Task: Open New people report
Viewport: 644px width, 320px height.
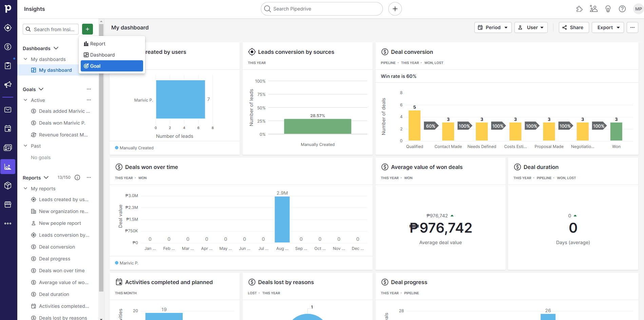Action: [x=60, y=223]
